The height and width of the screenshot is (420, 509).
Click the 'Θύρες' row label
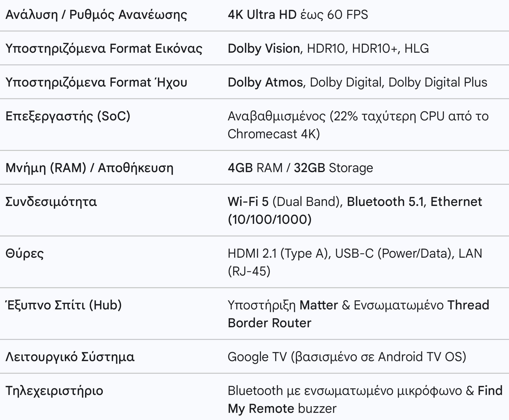pyautogui.click(x=25, y=254)
